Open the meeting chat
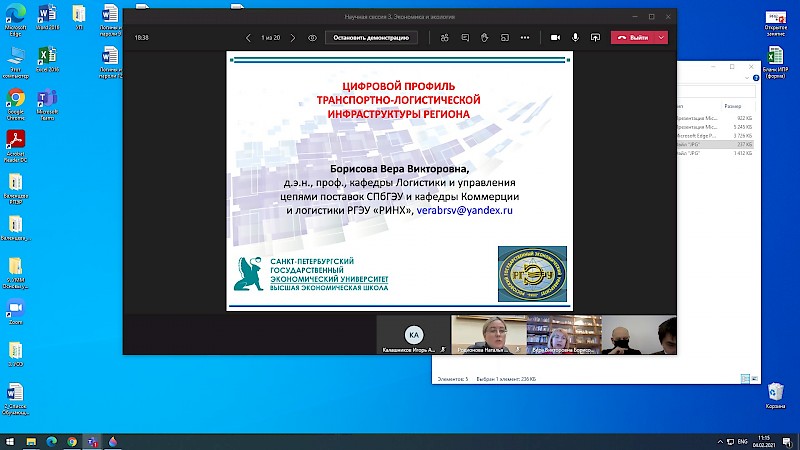Viewport: 800px width, 450px height. coord(464,38)
